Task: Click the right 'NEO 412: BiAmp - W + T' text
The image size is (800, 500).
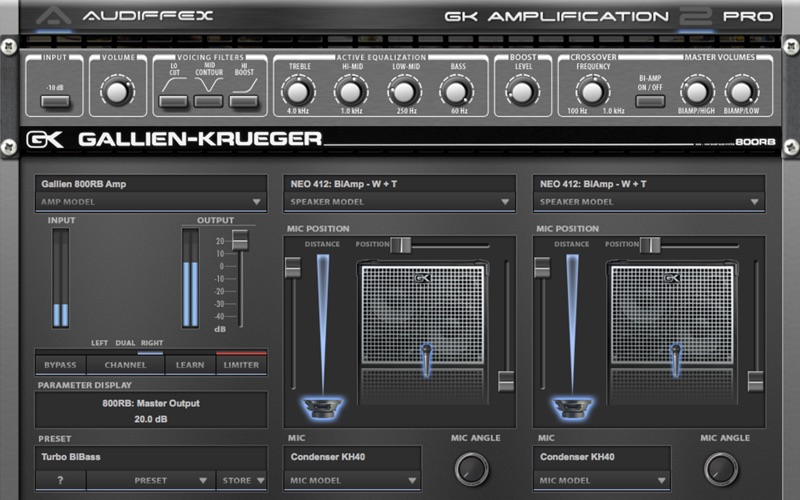Action: pyautogui.click(x=593, y=184)
